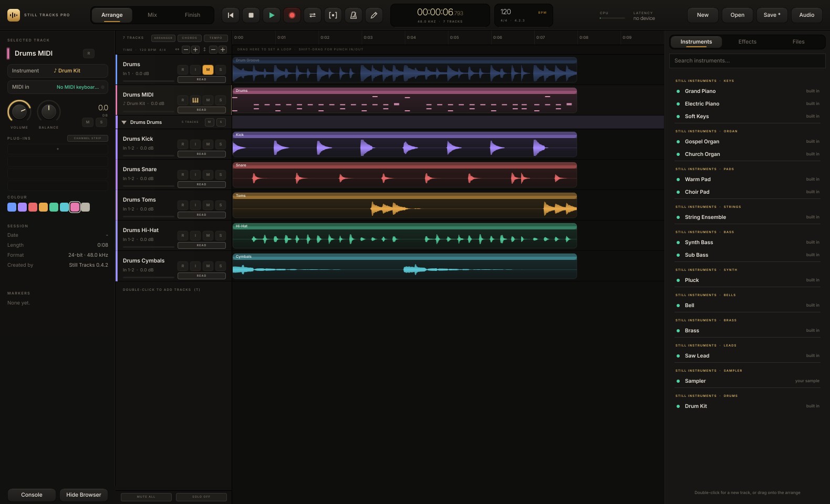Open the Effects browser tab
830x504 pixels.
click(748, 42)
